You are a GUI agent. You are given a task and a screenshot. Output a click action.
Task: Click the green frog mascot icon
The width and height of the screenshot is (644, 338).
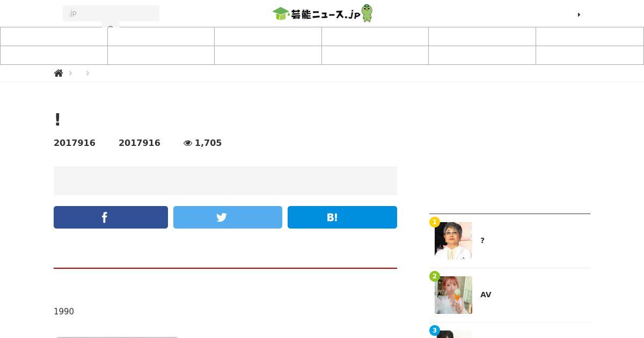click(367, 13)
